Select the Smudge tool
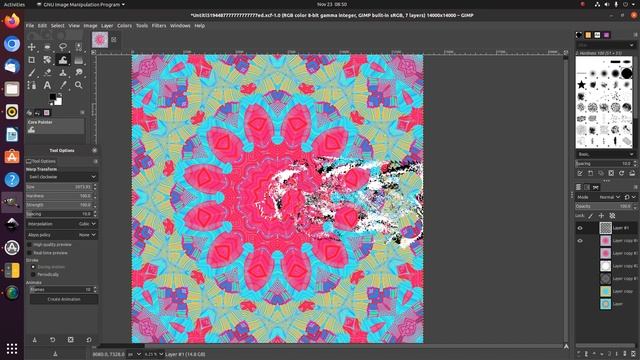Viewport: 640px width, 360px height. (x=78, y=73)
